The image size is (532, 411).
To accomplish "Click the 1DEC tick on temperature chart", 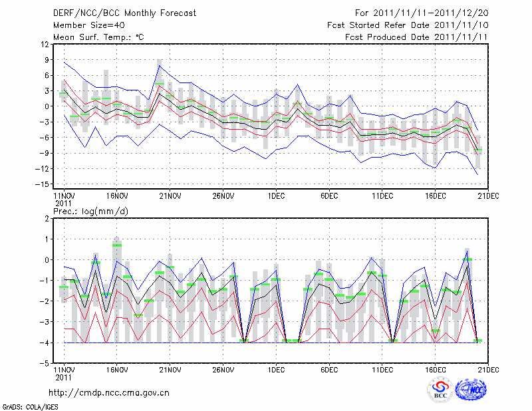I will click(x=276, y=196).
